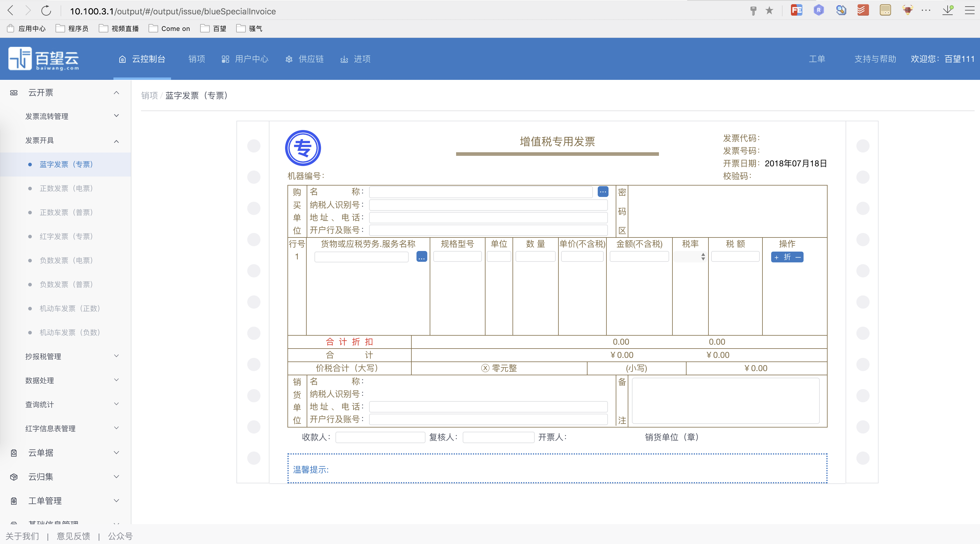
Task: Reload the page with refresh icon
Action: point(46,11)
